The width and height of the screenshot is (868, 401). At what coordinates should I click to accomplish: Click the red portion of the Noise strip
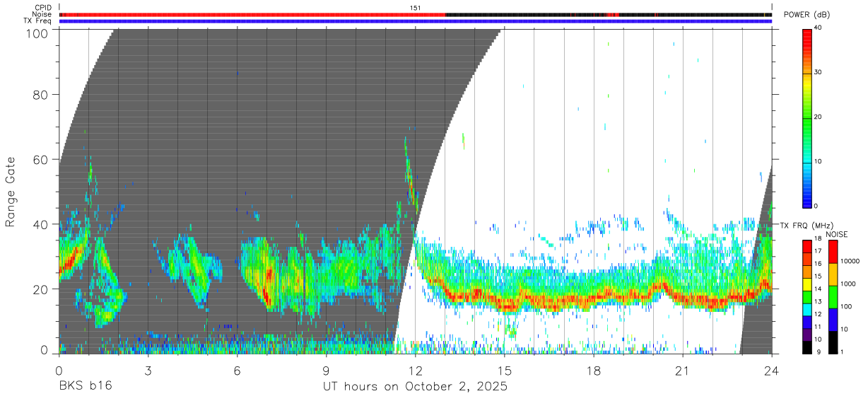252,14
